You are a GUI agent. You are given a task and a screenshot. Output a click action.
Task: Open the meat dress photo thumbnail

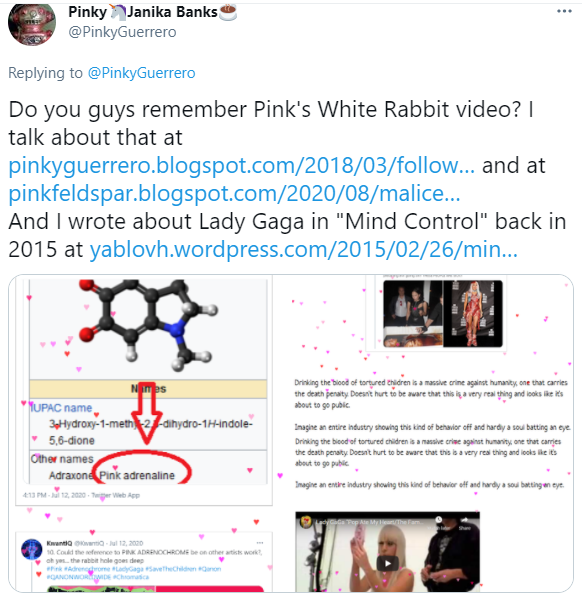(x=473, y=313)
